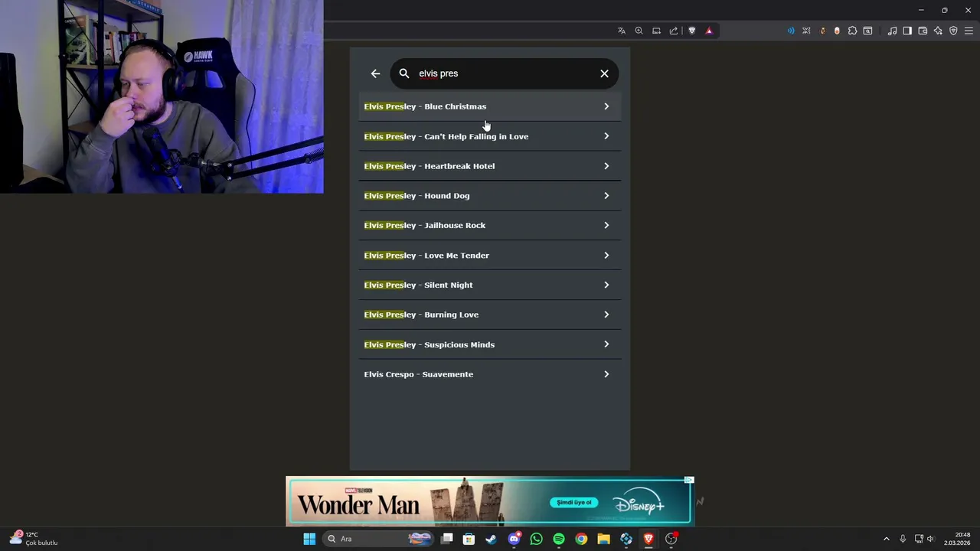Close the ad with the corner info icon
This screenshot has height=551, width=980.
(689, 480)
